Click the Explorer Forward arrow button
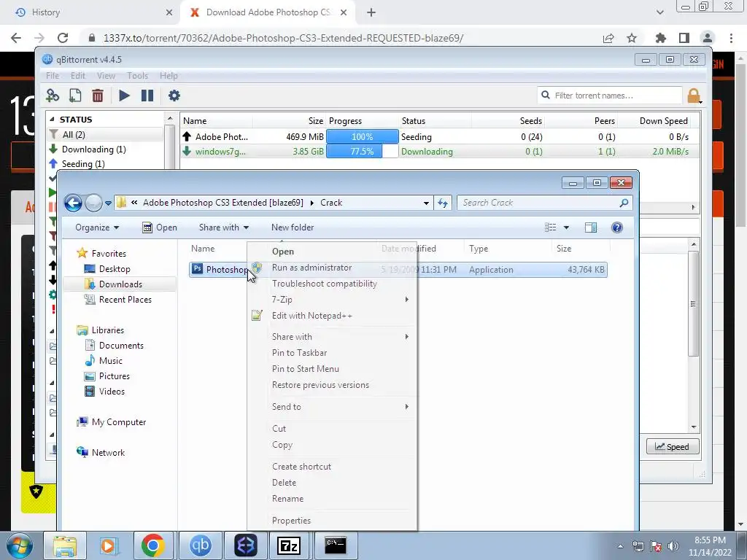The image size is (747, 560). click(x=93, y=203)
